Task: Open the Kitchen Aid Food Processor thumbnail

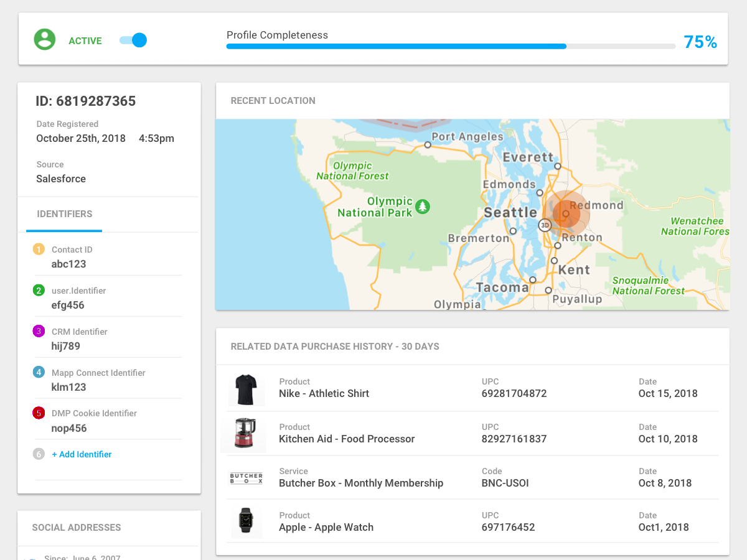Action: 244,434
